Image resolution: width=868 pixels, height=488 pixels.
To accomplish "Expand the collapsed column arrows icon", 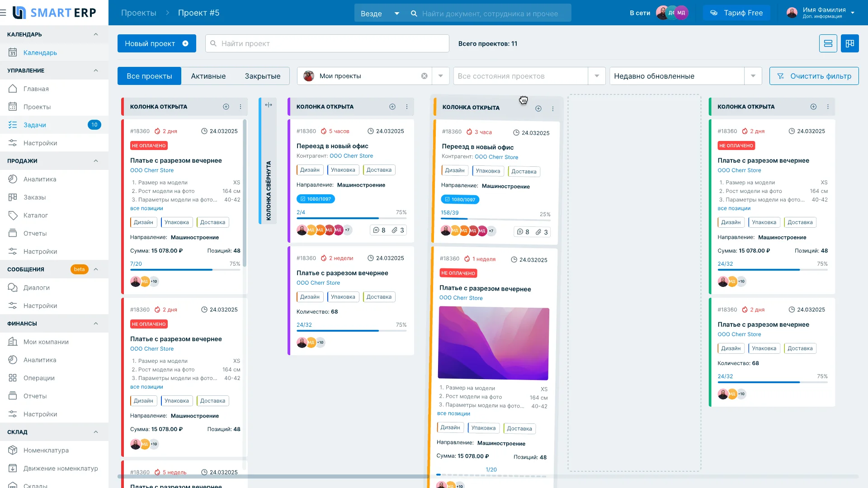I will [269, 105].
